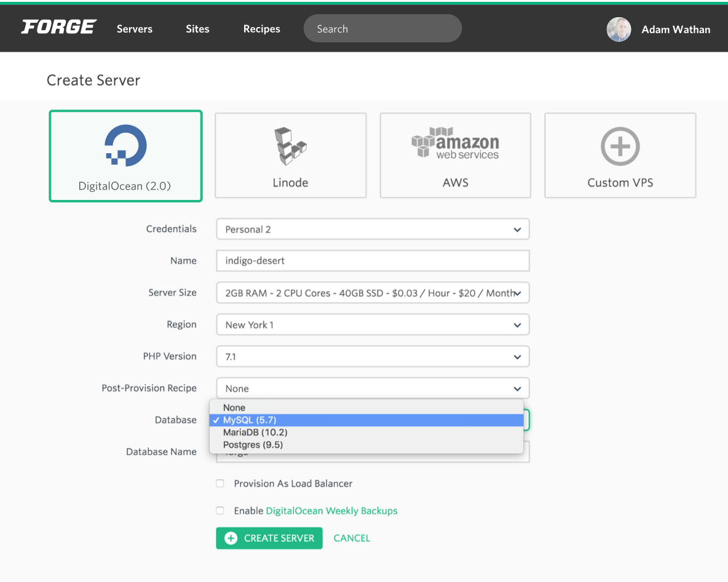Open the PHP Version dropdown showing 7.1
Screen dimensions: 728x582
[373, 357]
